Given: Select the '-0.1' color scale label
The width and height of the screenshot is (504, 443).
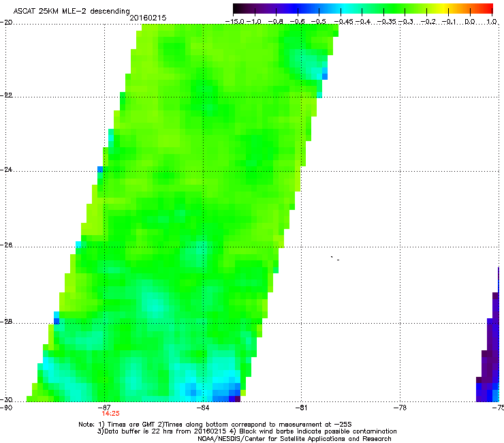Looking at the screenshot, I should (x=450, y=22).
